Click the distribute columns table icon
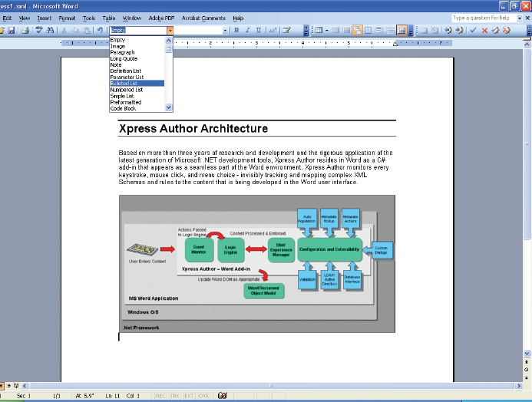This screenshot has height=402, width=532. click(390, 31)
